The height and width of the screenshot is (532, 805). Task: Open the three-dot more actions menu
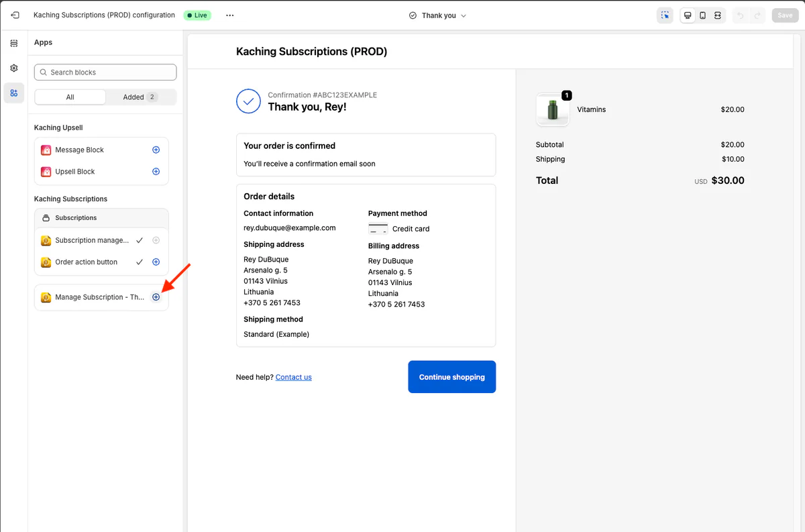point(230,15)
